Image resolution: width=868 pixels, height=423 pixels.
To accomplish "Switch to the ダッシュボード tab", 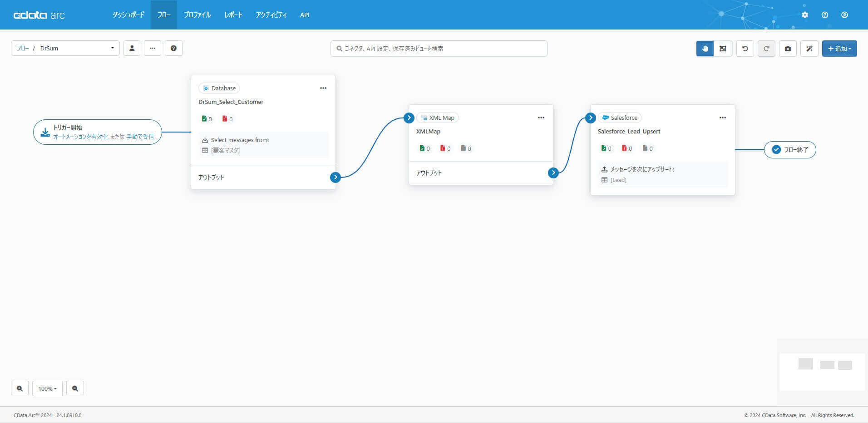I will 128,15.
